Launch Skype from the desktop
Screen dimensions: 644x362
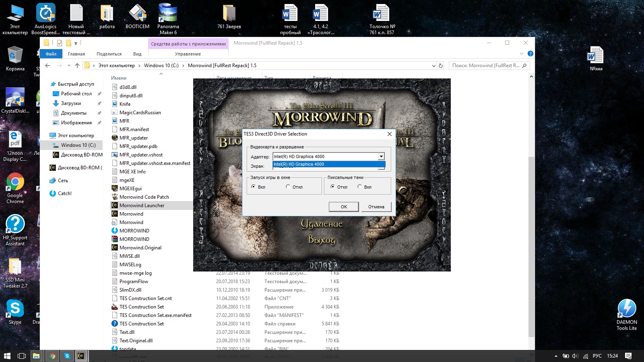pyautogui.click(x=15, y=312)
